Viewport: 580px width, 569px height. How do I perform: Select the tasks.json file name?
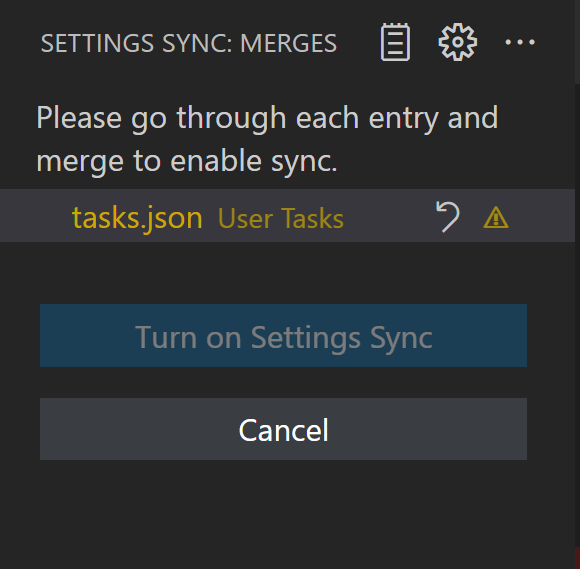137,218
